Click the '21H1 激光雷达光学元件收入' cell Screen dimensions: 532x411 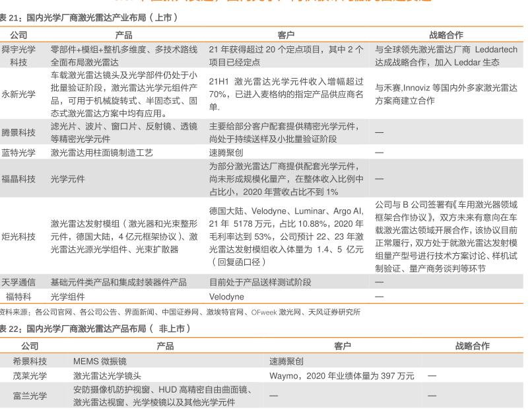pos(286,94)
